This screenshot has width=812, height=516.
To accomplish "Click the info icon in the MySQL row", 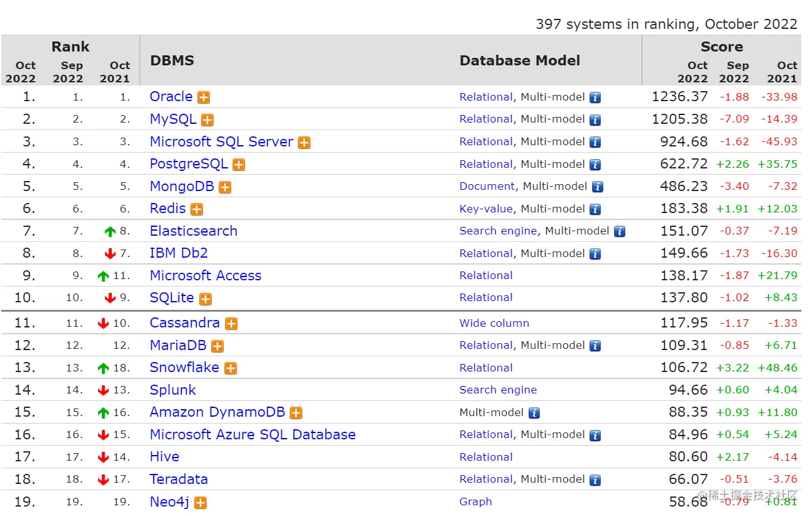I will (x=595, y=120).
